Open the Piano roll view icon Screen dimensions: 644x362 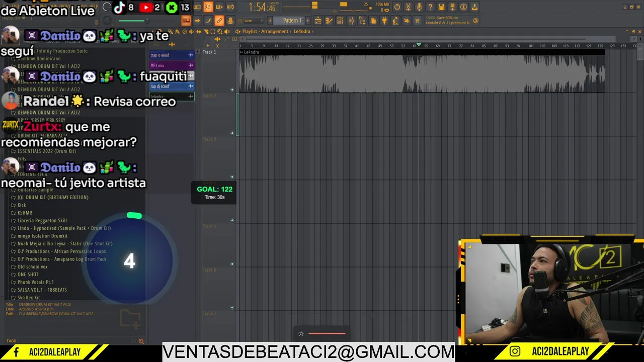tap(329, 21)
